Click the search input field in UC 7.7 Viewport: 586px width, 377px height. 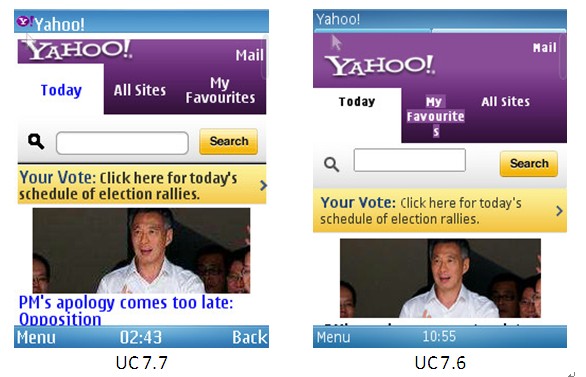pos(122,143)
